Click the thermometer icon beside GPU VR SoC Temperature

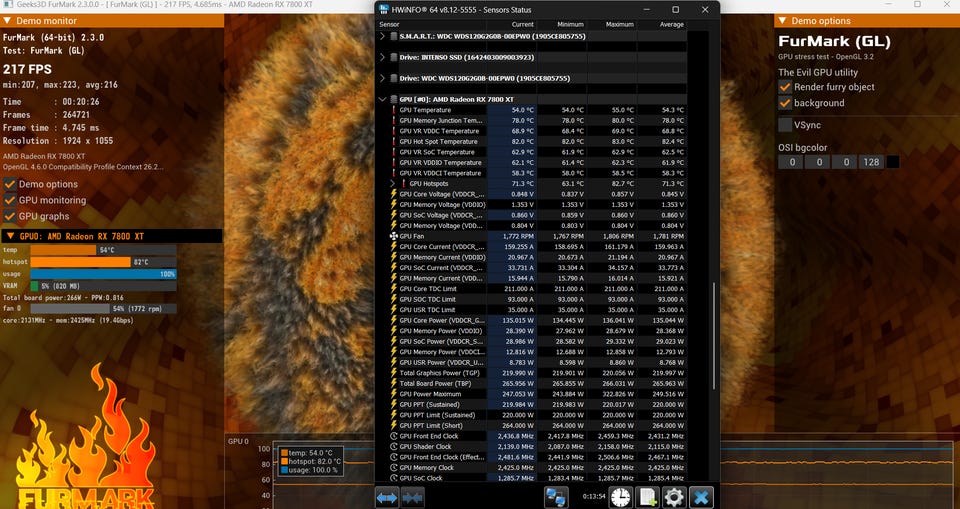394,152
